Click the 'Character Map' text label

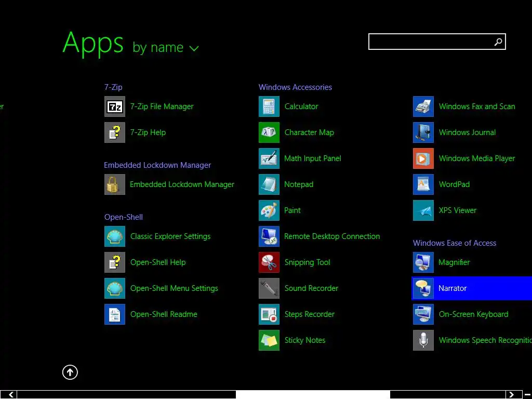309,132
